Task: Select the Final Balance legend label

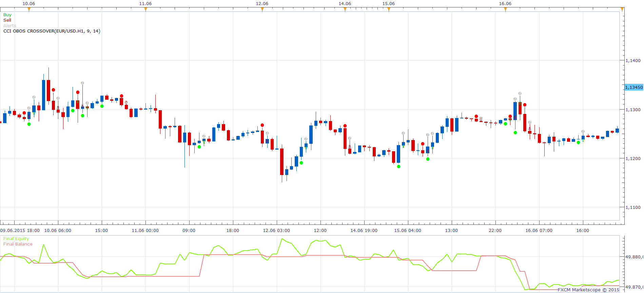Action: pyautogui.click(x=18, y=244)
